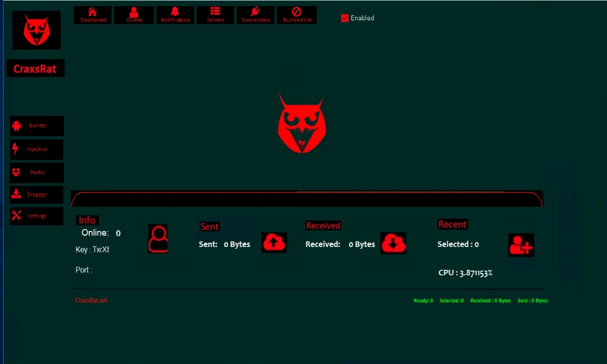Click the Builder sidebar button

pyautogui.click(x=37, y=126)
